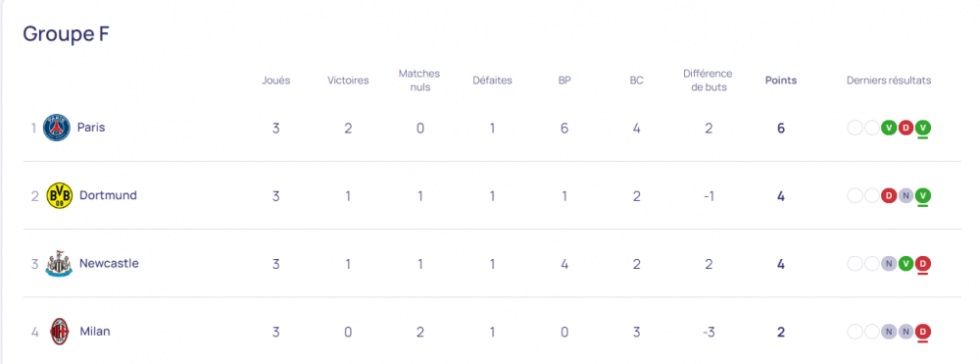The width and height of the screenshot is (980, 364).
Task: Click the AC Milan club crest
Action: pyautogui.click(x=60, y=331)
